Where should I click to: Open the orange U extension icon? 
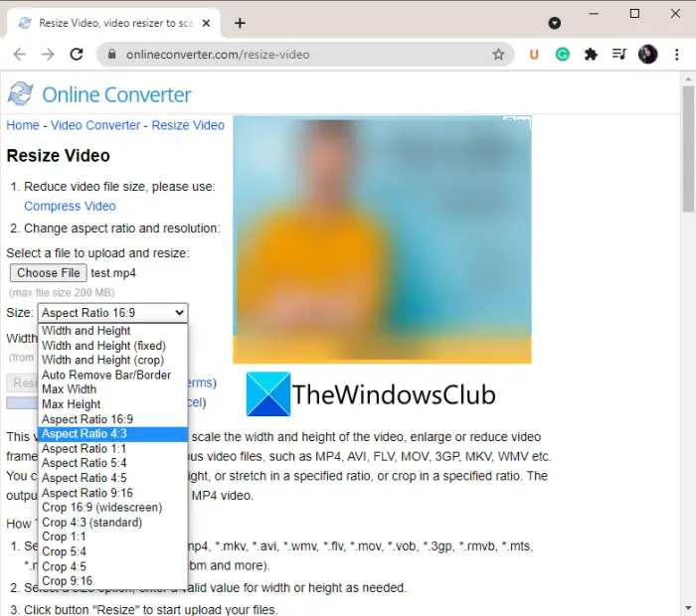coord(534,55)
